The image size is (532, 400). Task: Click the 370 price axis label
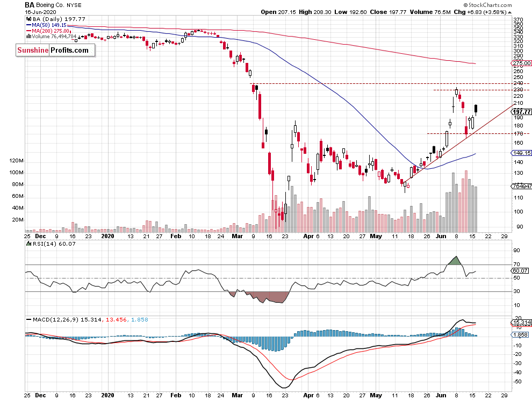pos(518,20)
